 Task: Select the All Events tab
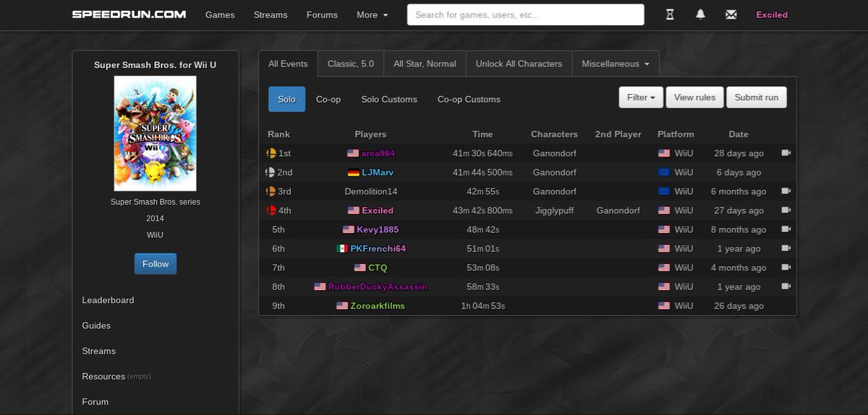[288, 64]
